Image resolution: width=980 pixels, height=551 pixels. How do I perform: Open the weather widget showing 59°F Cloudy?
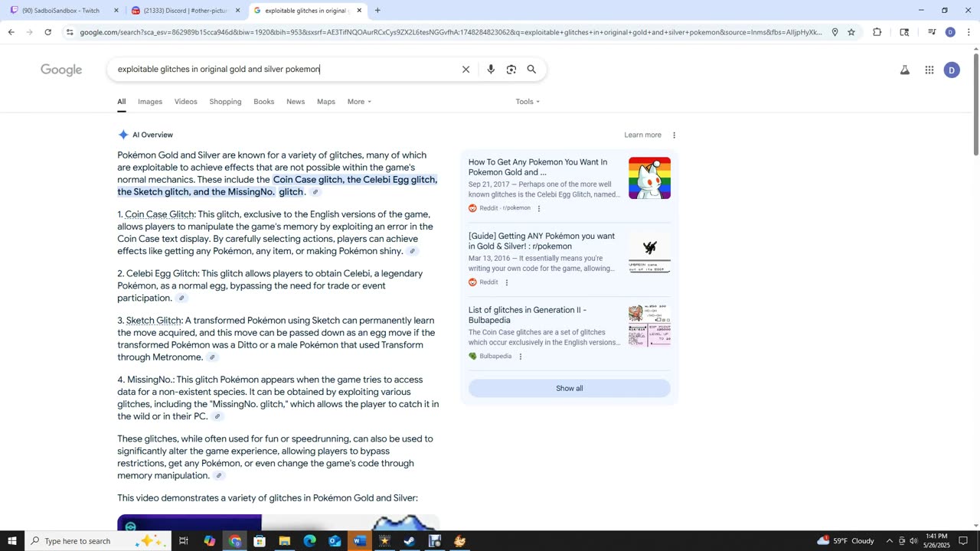click(x=846, y=541)
